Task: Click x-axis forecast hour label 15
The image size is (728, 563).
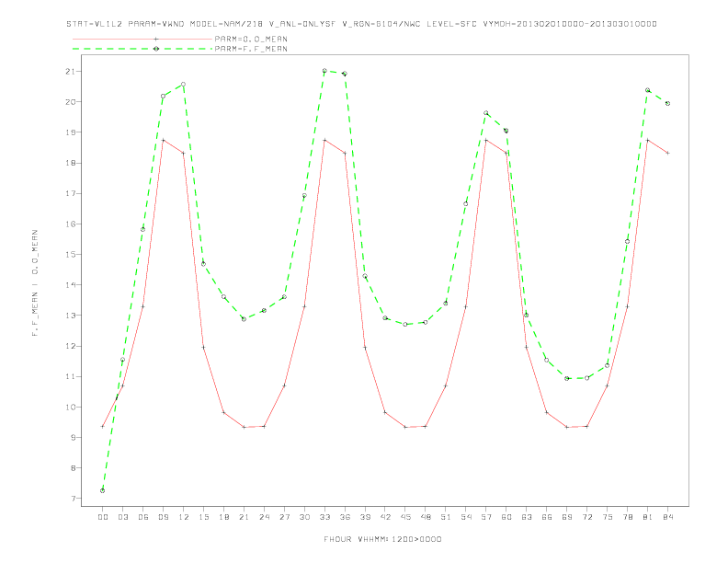Action: click(203, 517)
